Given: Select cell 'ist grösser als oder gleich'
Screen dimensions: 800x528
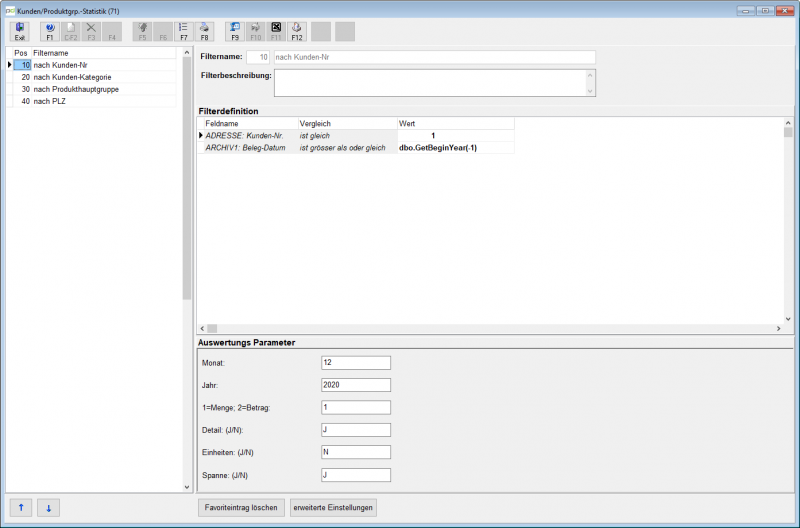Looking at the screenshot, I should [347, 148].
